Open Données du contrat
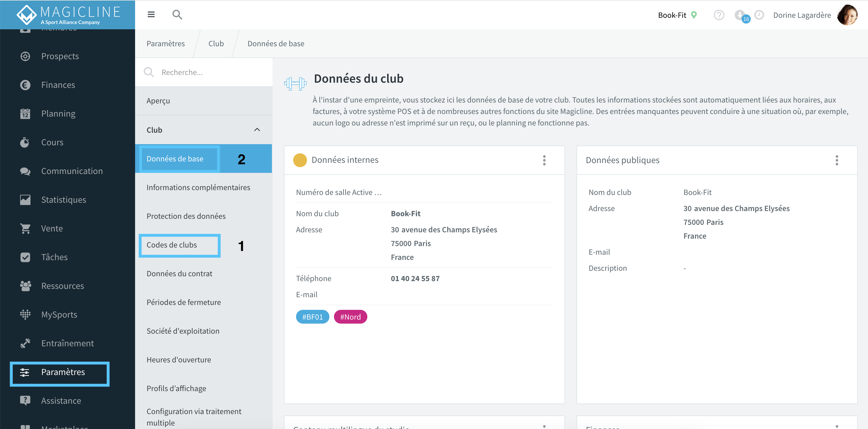This screenshot has width=868, height=429. pyautogui.click(x=203, y=273)
